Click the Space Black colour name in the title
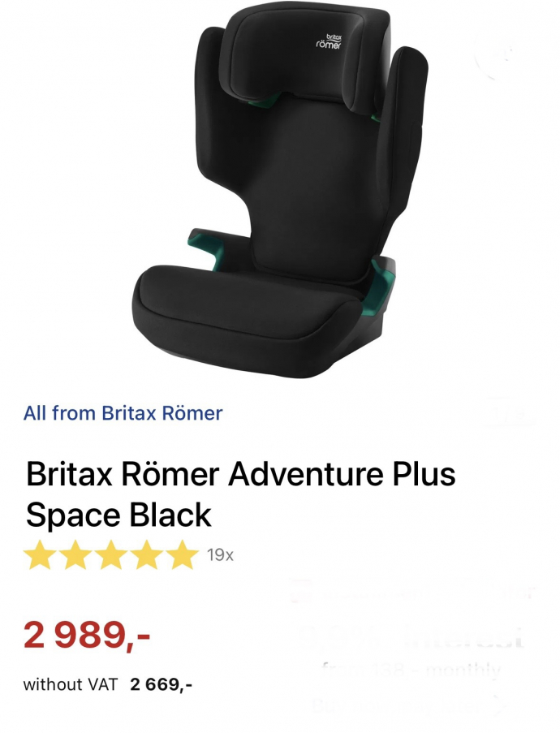The image size is (560, 733). (118, 515)
